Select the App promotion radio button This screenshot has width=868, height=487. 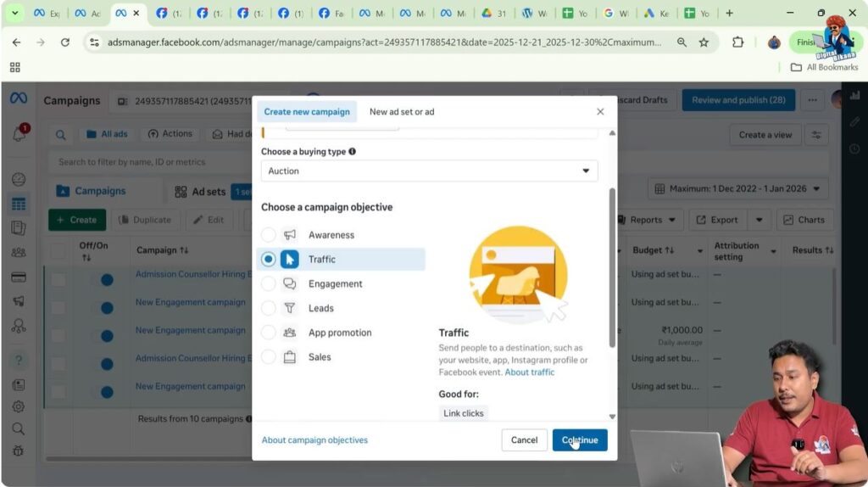[x=269, y=333]
